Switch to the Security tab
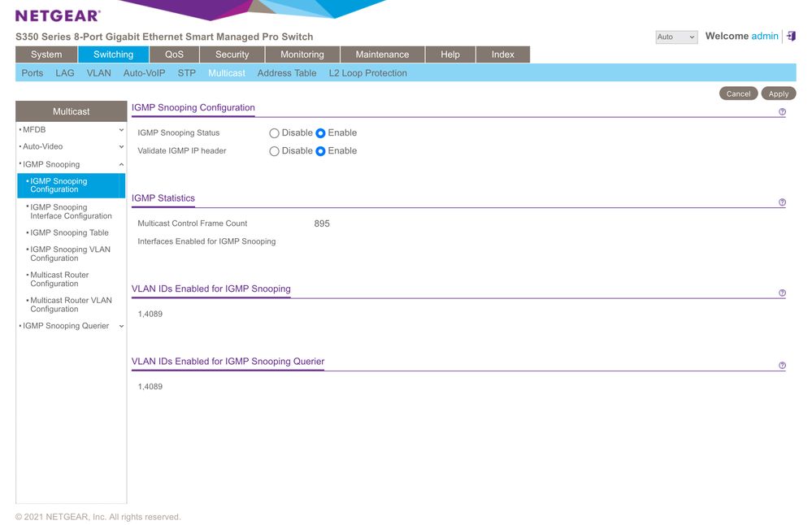Viewport: 812px width, 525px height. (x=232, y=54)
